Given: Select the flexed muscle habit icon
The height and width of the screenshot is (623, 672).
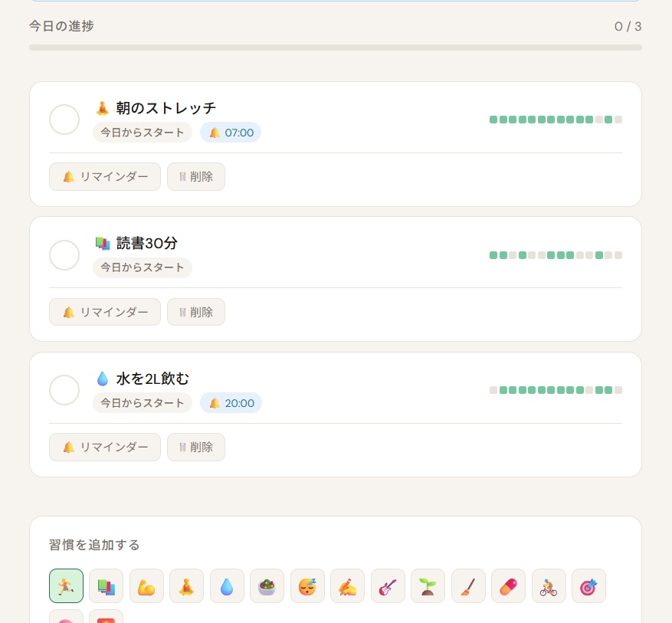Looking at the screenshot, I should point(146,585).
